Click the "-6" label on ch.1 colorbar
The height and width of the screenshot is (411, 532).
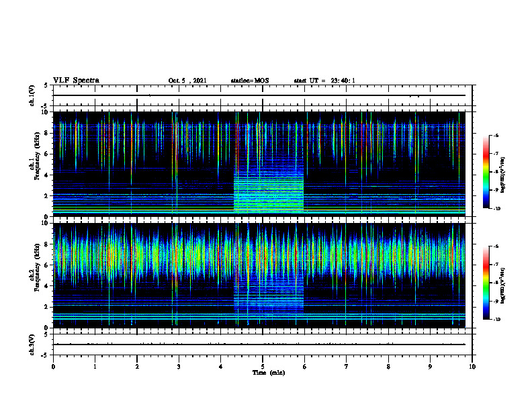[x=496, y=135]
